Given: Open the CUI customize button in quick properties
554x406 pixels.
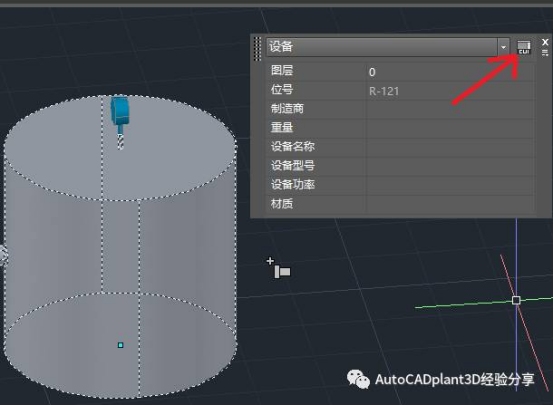Looking at the screenshot, I should coord(524,47).
